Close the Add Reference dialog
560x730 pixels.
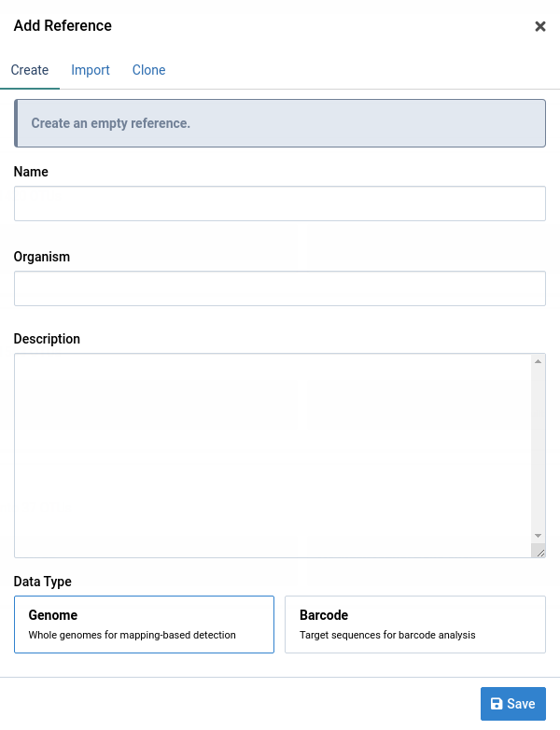pos(539,26)
